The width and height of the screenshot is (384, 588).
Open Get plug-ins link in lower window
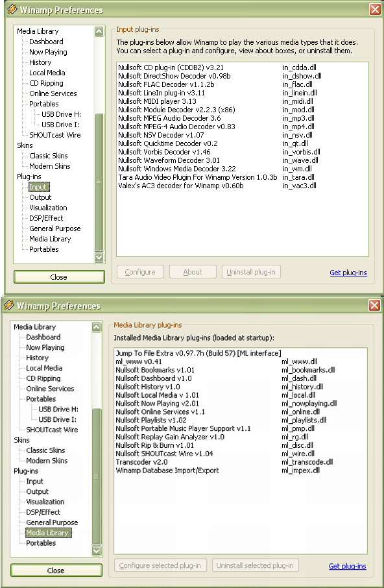(347, 566)
